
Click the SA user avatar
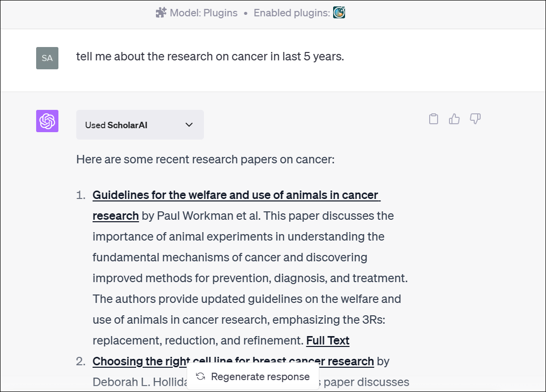48,58
